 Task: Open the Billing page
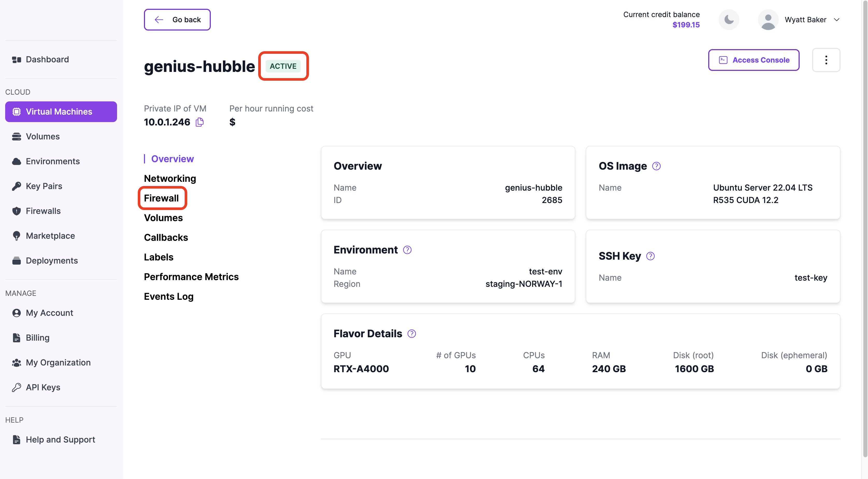point(37,338)
